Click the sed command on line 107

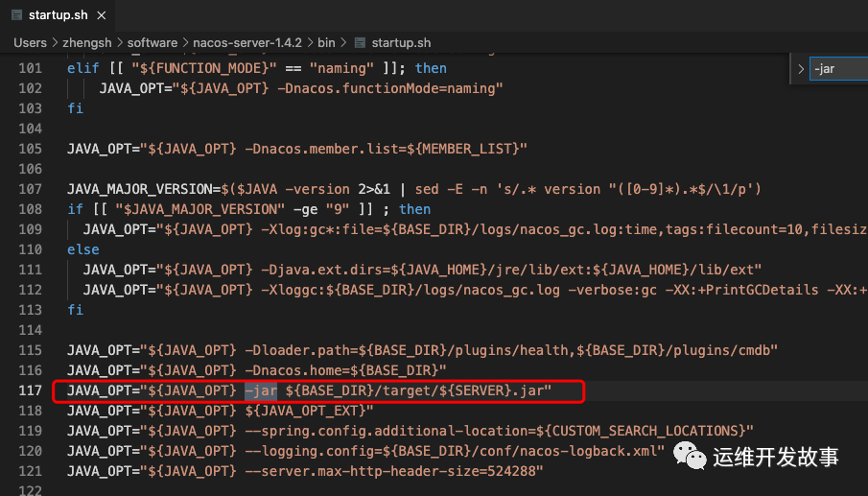[427, 189]
